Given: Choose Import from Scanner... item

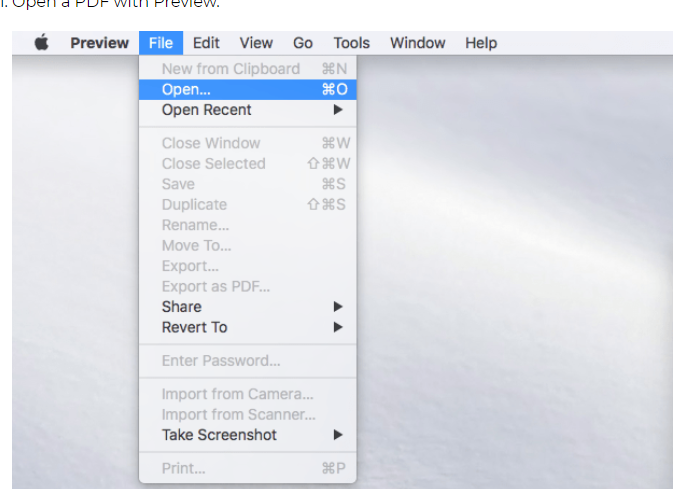Looking at the screenshot, I should click(248, 415).
